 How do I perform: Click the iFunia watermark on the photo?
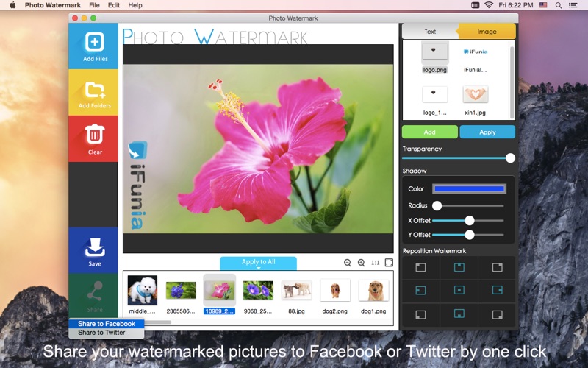pos(137,185)
